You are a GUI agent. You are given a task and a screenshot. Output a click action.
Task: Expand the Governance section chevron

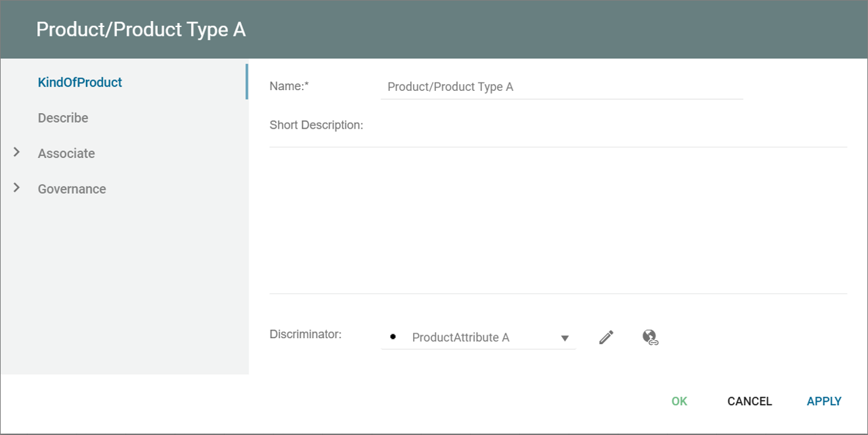point(17,188)
